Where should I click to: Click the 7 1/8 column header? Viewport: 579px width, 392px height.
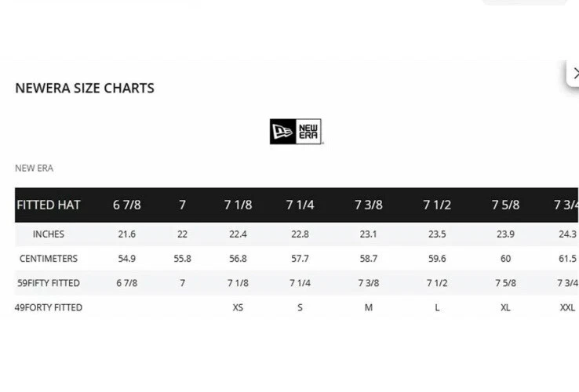(x=239, y=205)
